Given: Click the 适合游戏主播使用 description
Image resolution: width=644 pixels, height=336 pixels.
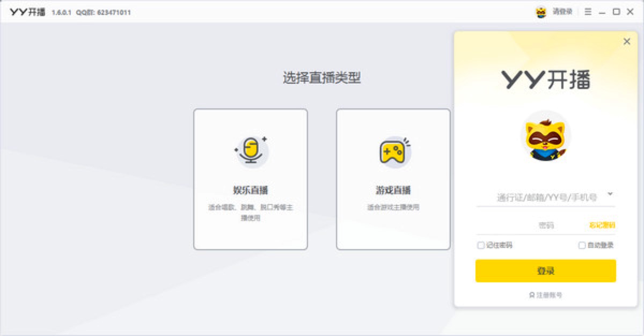Looking at the screenshot, I should [x=393, y=207].
